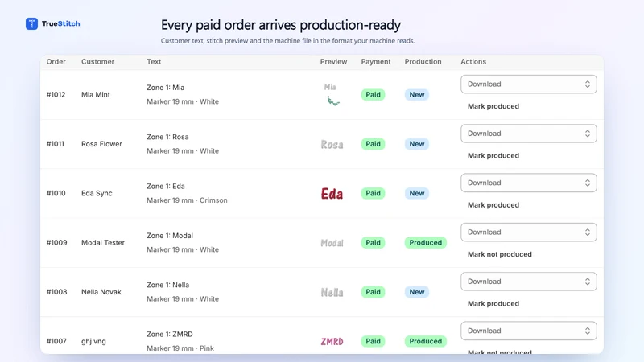
Task: Mark Mia Mint's order as produced
Action: coord(493,106)
